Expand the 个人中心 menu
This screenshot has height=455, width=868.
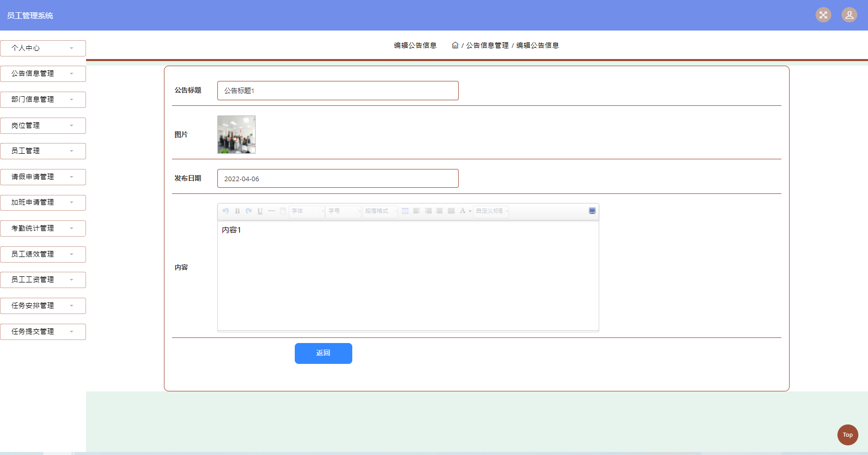point(43,48)
